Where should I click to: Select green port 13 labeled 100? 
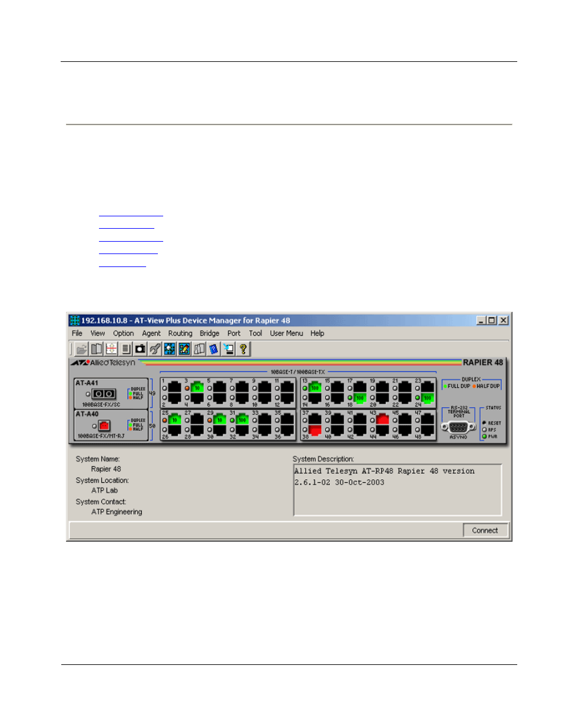[315, 387]
